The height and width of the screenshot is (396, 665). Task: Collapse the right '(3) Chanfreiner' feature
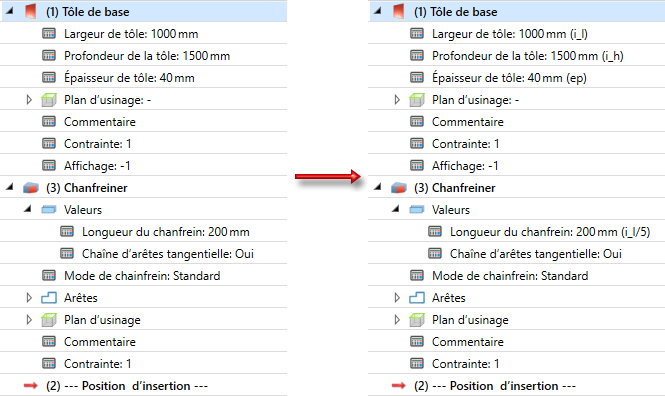[377, 187]
